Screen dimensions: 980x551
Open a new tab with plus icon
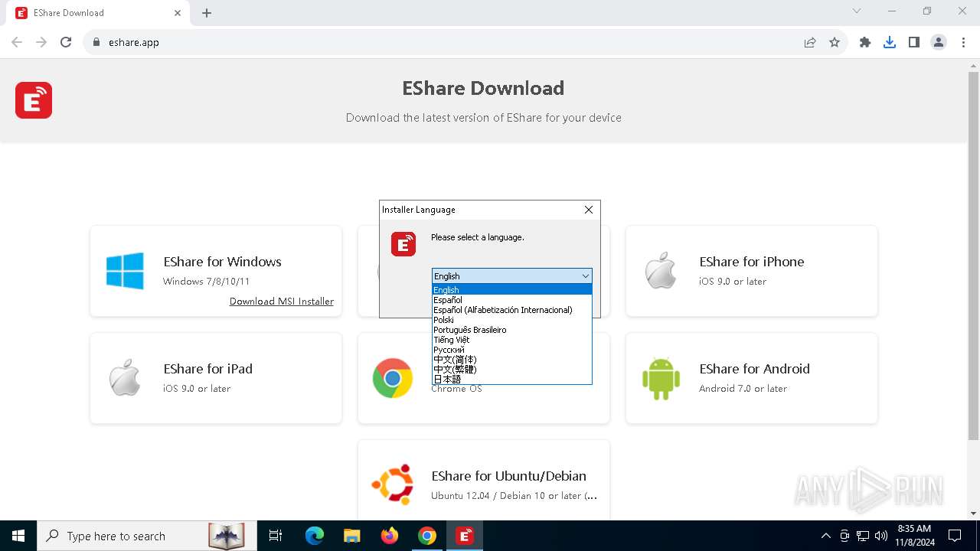click(x=207, y=13)
